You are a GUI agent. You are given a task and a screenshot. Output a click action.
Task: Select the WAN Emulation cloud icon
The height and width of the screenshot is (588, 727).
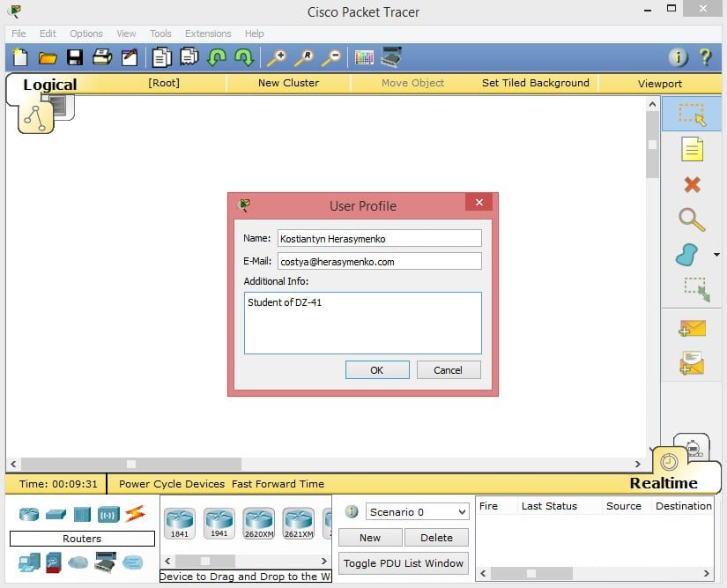[x=78, y=562]
